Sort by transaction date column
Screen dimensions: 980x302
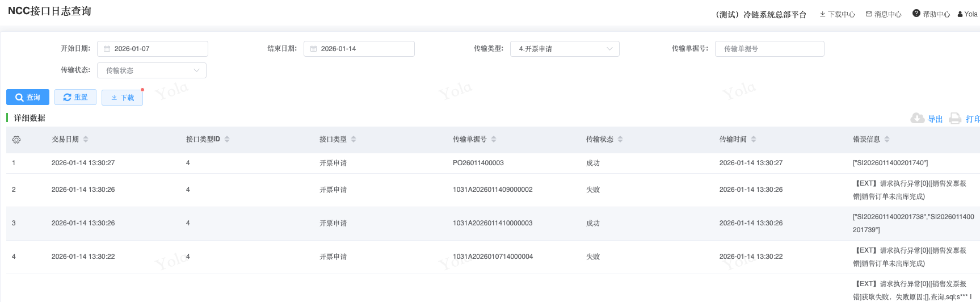coord(86,139)
